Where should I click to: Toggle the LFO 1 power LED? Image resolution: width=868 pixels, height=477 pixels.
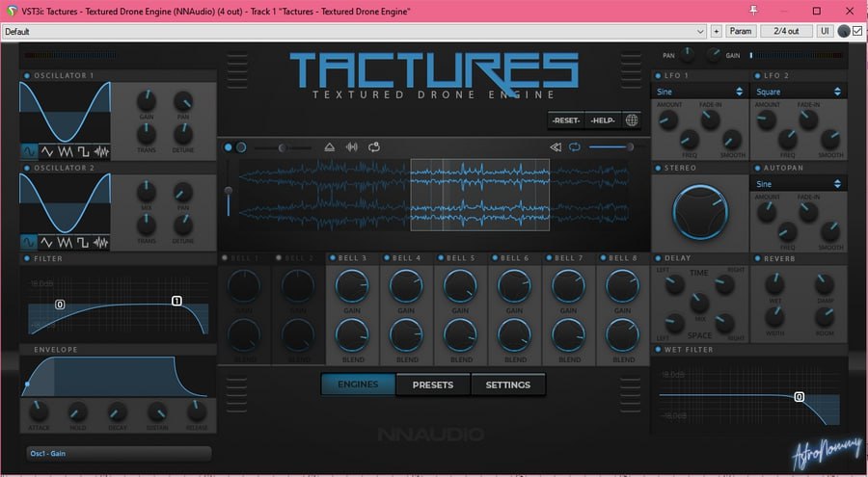(x=658, y=76)
